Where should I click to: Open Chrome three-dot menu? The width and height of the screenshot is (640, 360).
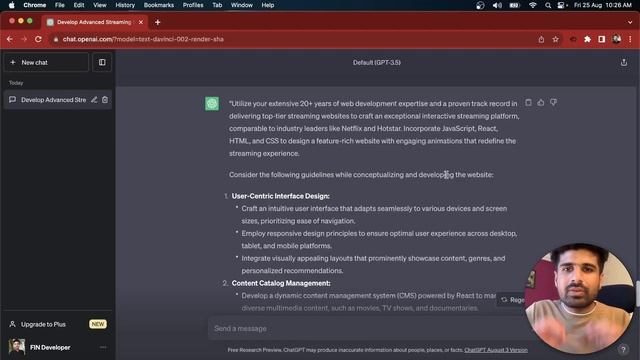click(630, 39)
